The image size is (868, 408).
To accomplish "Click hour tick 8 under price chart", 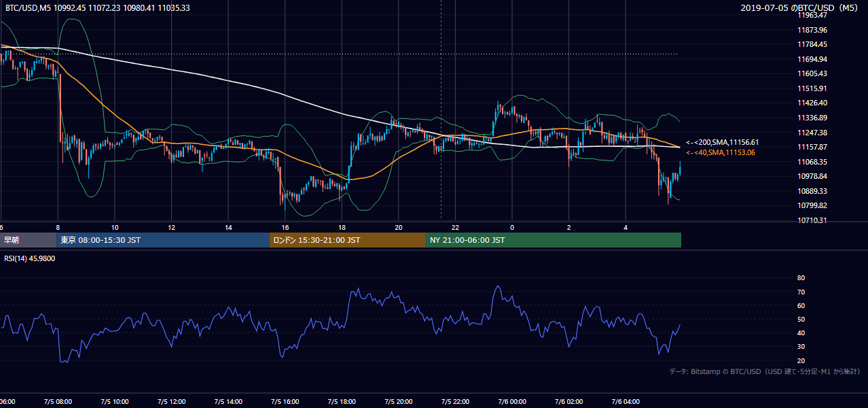I will coord(58,228).
